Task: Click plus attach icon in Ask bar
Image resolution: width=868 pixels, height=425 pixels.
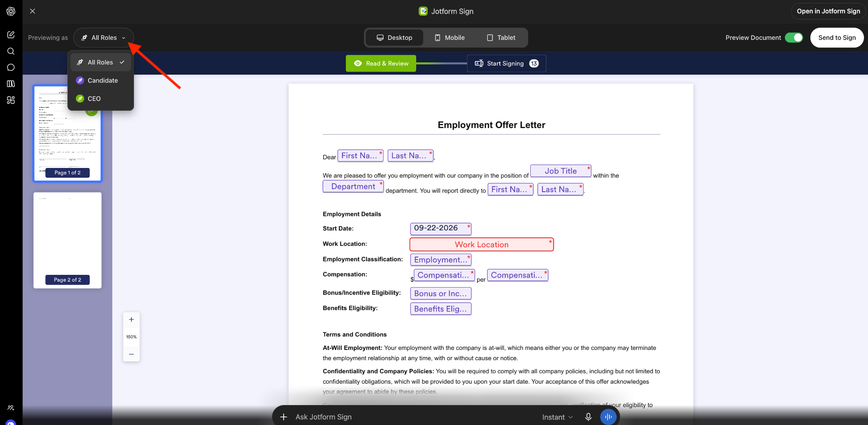Action: 284,417
